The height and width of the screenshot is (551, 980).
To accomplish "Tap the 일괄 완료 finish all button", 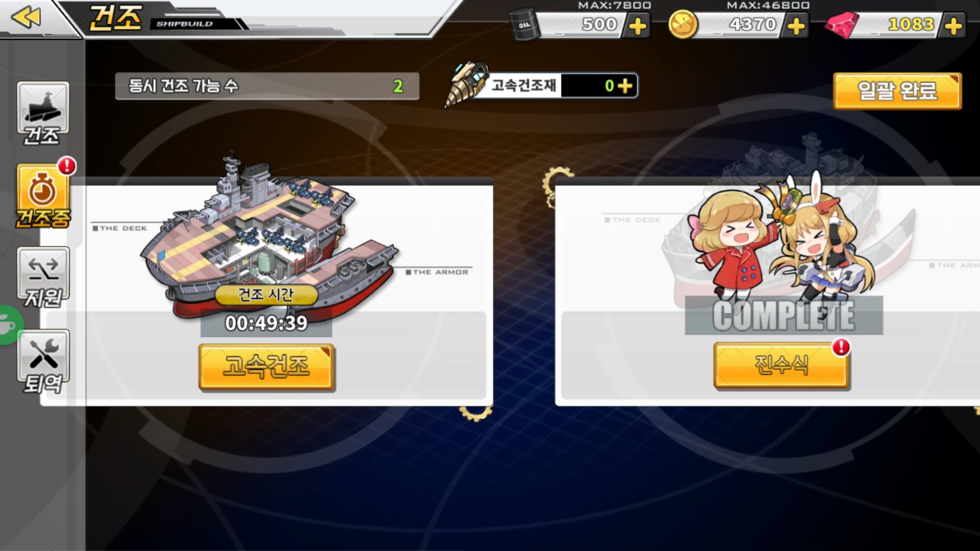I will click(x=897, y=91).
